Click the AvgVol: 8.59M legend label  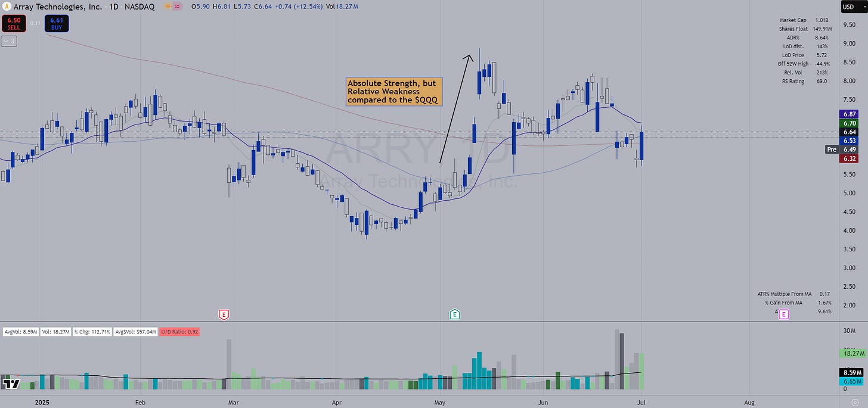21,331
